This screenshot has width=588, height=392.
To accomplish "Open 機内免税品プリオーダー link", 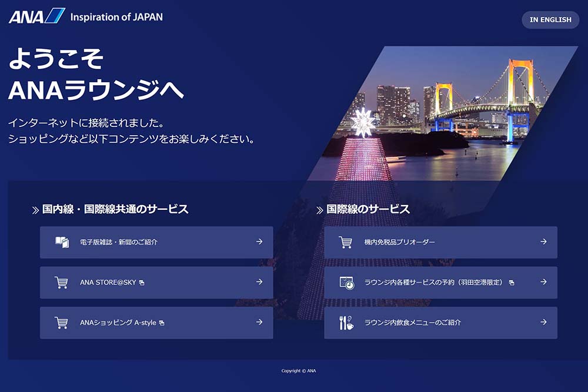I will pyautogui.click(x=440, y=242).
